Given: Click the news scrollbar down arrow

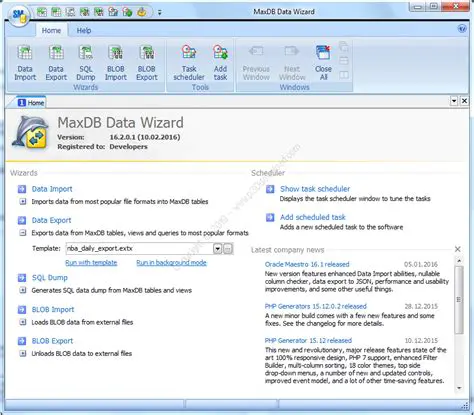Looking at the screenshot, I should [459, 388].
